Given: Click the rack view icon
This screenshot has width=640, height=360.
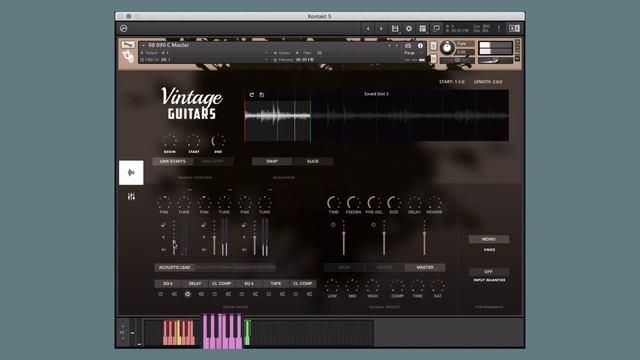Looking at the screenshot, I should [422, 28].
